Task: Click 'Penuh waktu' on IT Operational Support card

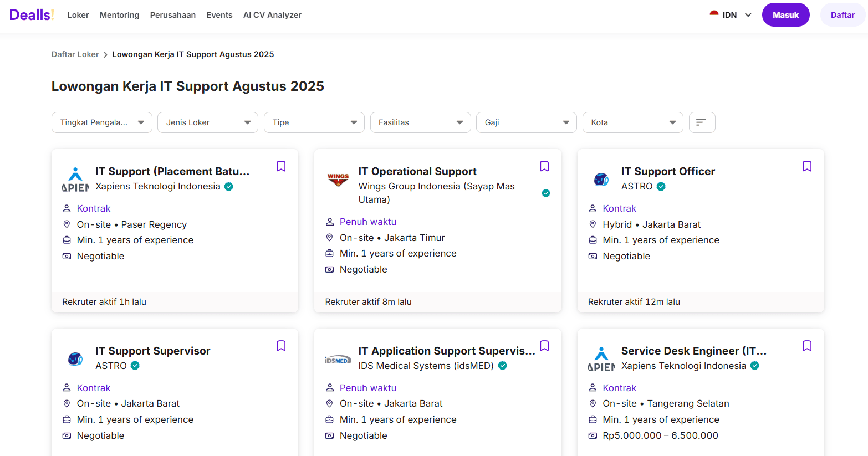Action: (x=368, y=222)
